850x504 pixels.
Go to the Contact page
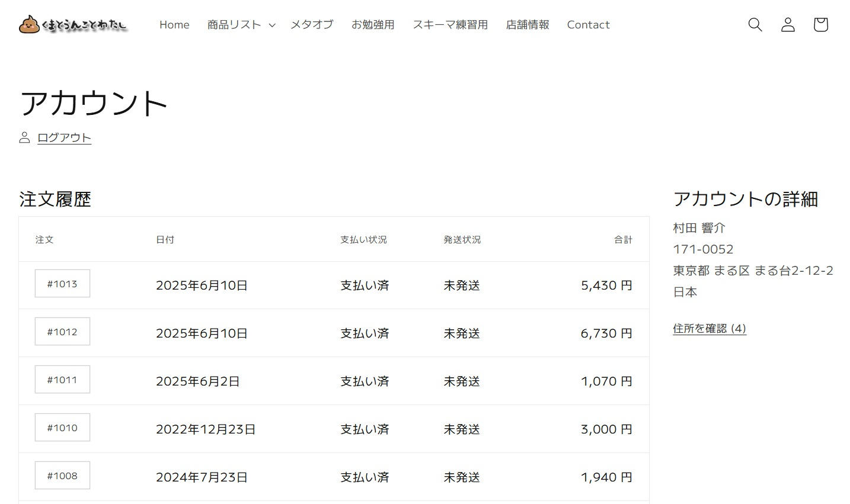588,25
